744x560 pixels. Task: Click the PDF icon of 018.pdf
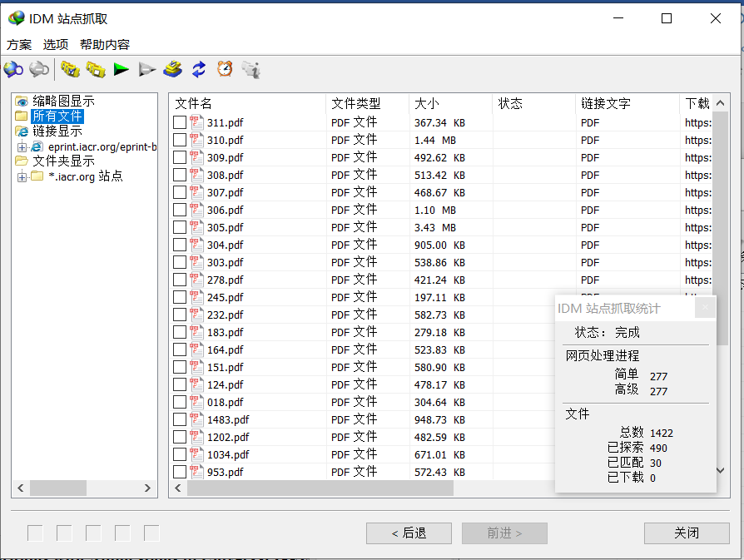196,403
